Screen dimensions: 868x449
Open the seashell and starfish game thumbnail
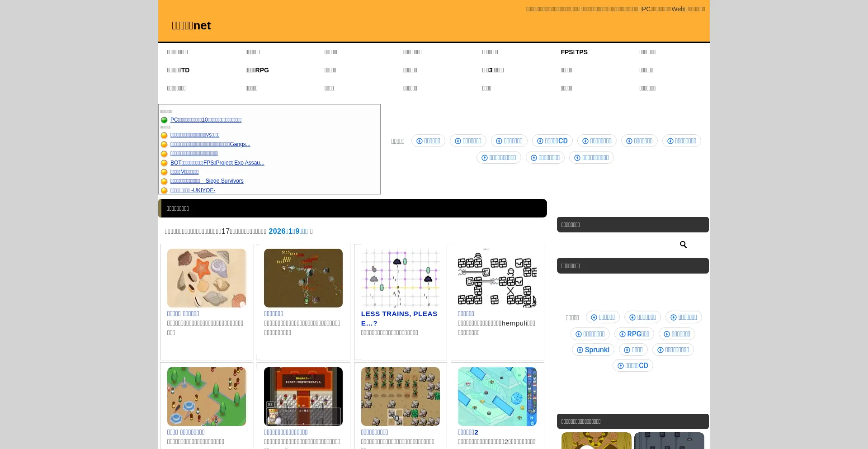pyautogui.click(x=207, y=278)
